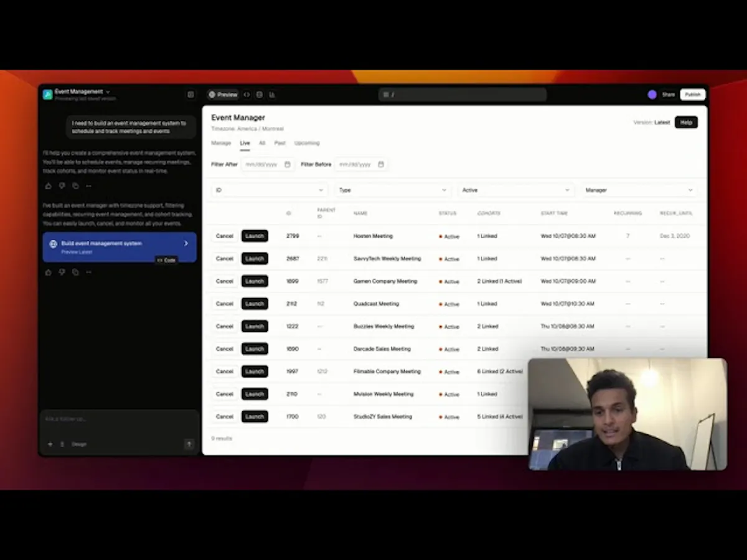Cancel the Darcade Sales Meeting event
The width and height of the screenshot is (747, 560).
point(225,349)
